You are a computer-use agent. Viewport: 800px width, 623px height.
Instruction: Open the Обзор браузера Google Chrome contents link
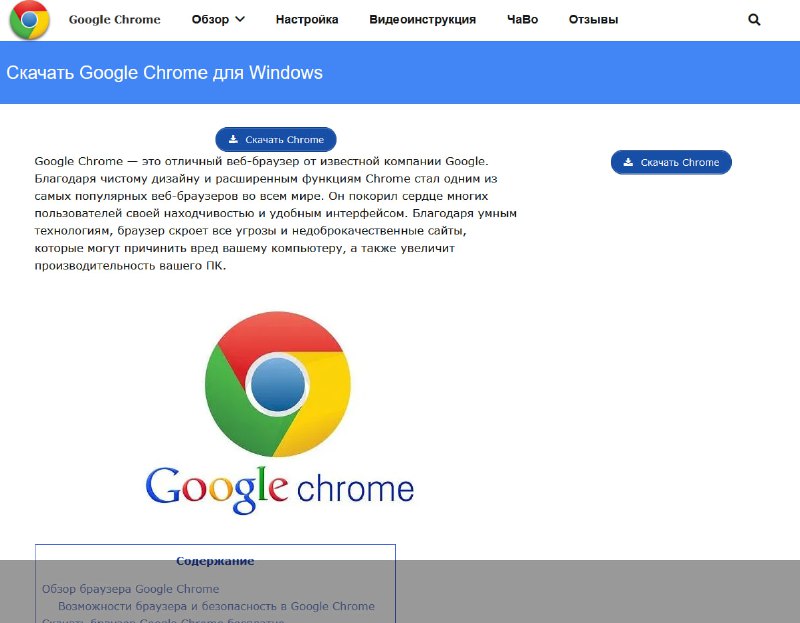[x=131, y=589]
